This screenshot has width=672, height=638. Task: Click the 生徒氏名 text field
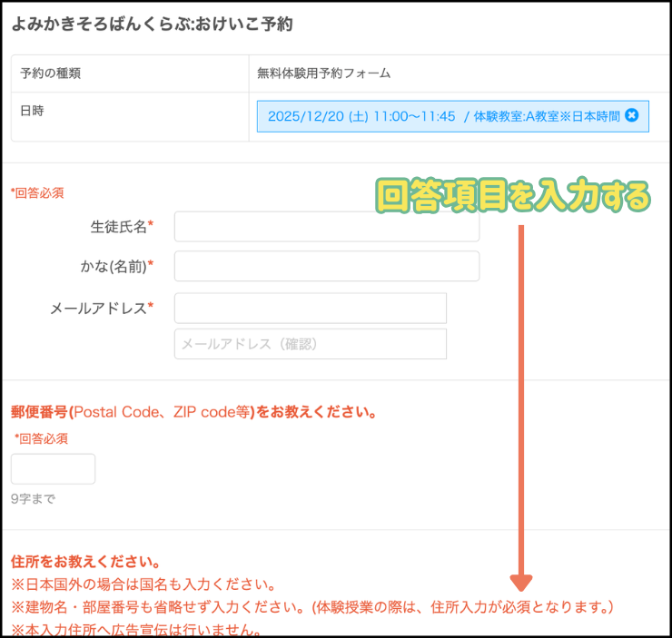tap(326, 226)
